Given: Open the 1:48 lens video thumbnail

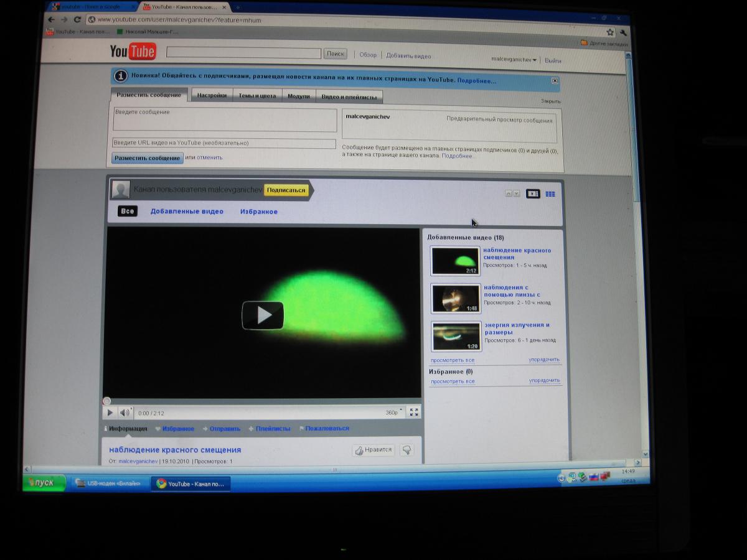Looking at the screenshot, I should point(456,299).
